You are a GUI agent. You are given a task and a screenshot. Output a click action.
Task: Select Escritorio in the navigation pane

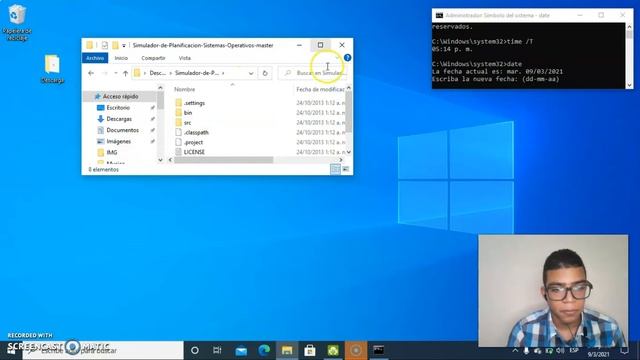tap(118, 108)
